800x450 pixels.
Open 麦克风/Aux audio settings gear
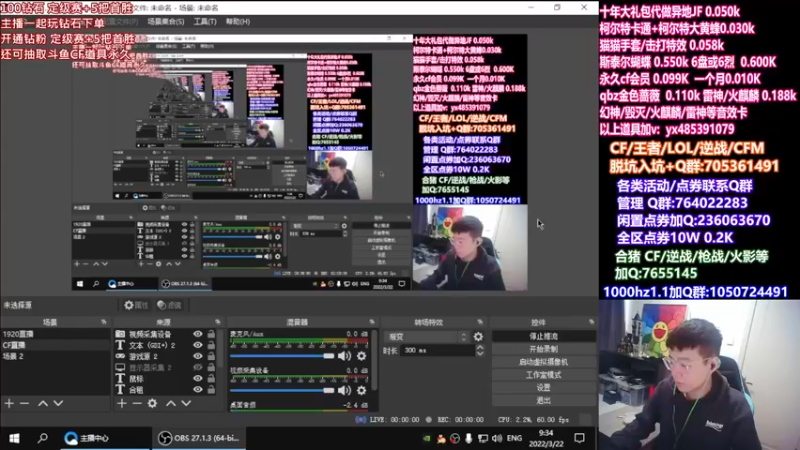coord(361,356)
